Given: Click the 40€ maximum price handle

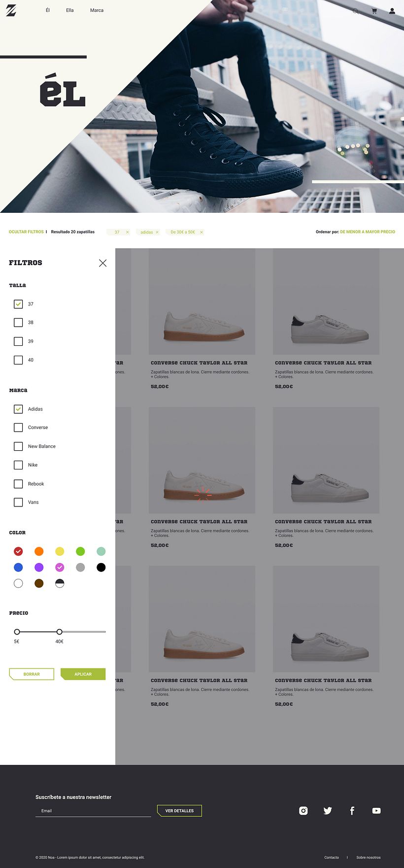Looking at the screenshot, I should (59, 632).
